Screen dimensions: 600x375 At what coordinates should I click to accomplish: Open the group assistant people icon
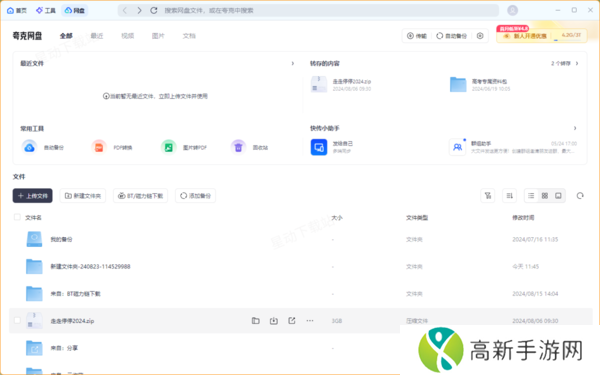click(458, 147)
